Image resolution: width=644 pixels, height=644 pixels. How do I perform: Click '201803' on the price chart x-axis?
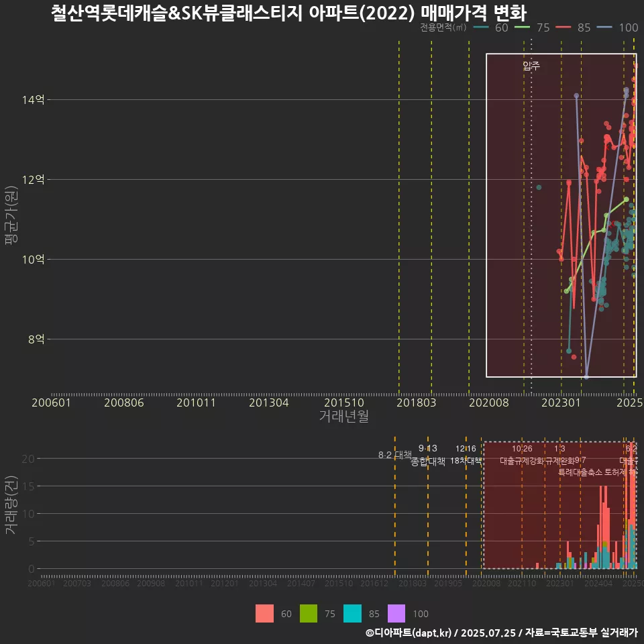point(417,402)
